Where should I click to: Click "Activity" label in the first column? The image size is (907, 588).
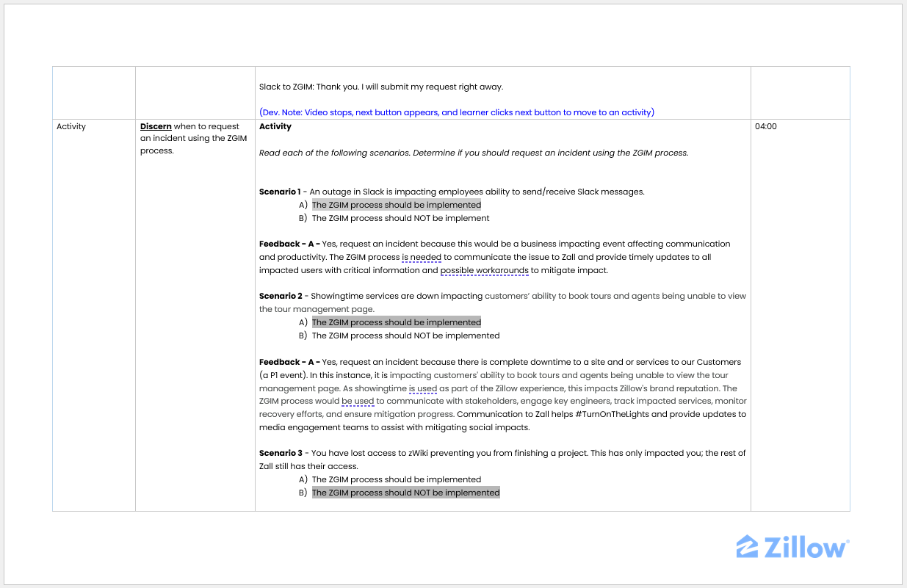pos(71,126)
